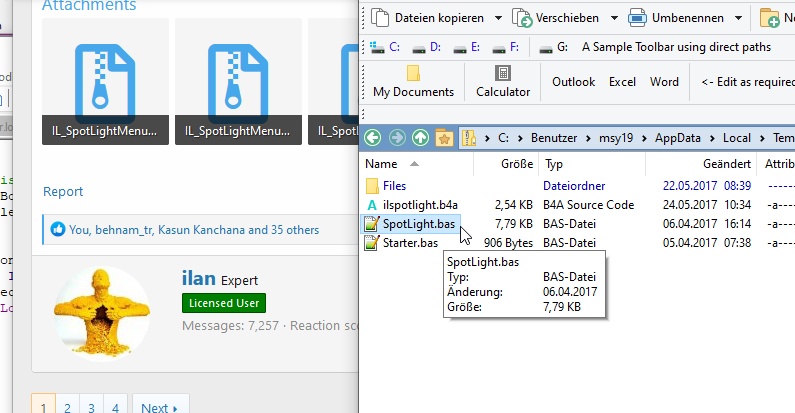Launch Calculator from the toolbar
Image resolution: width=795 pixels, height=413 pixels.
tap(502, 82)
